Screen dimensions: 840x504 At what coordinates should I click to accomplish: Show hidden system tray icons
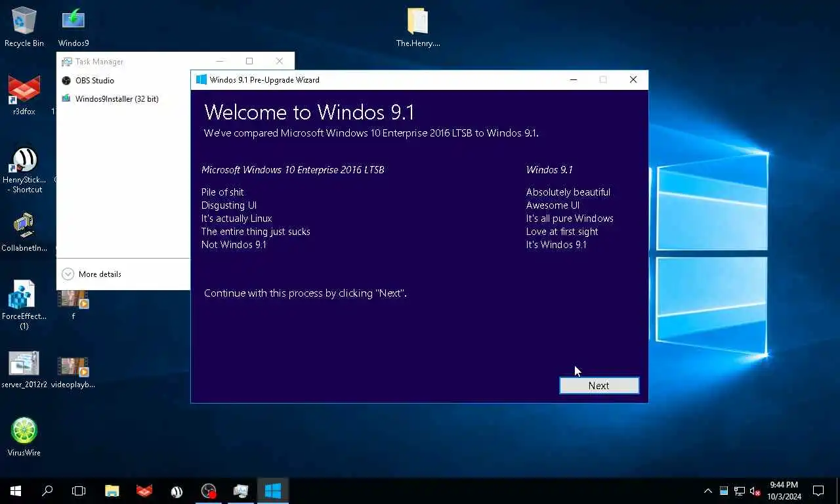click(708, 491)
